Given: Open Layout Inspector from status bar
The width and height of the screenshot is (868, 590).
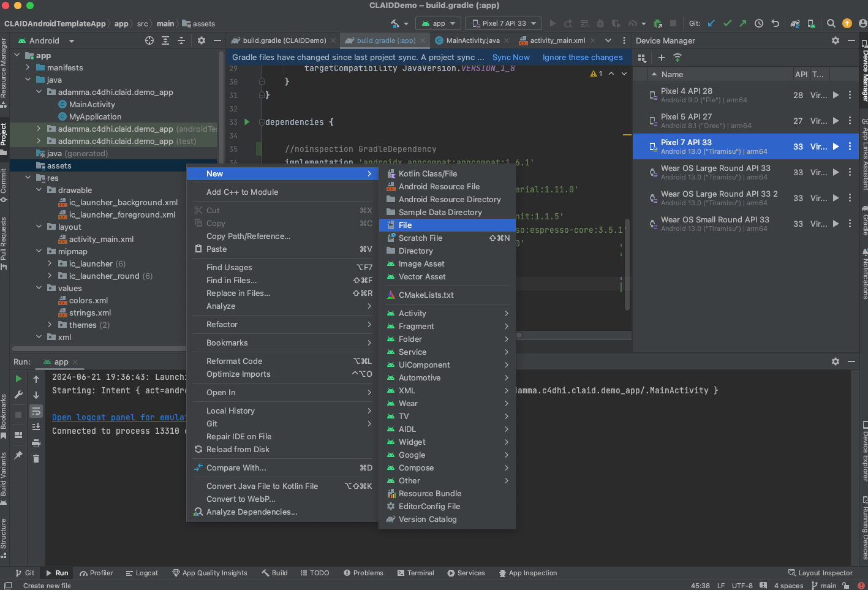Looking at the screenshot, I should click(x=820, y=573).
